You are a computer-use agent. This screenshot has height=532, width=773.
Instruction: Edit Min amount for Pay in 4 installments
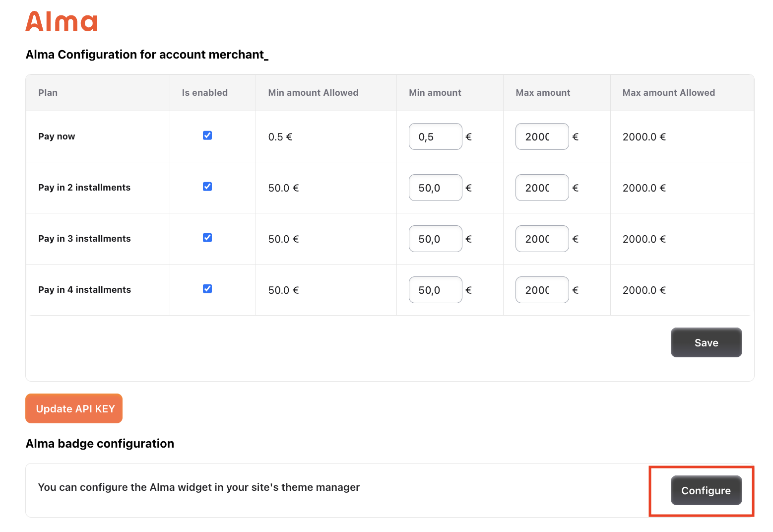436,290
